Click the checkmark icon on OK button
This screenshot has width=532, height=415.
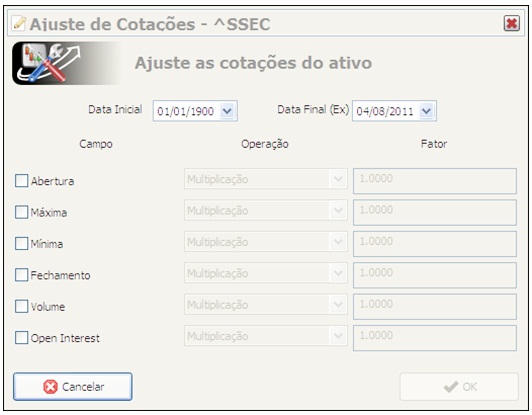(451, 386)
